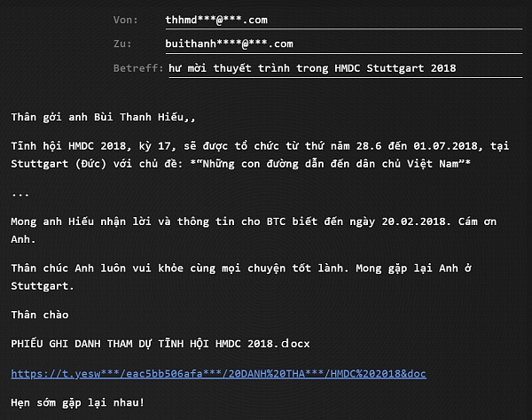Click the recipient address in Zu field
The width and height of the screenshot is (532, 420).
229,43
